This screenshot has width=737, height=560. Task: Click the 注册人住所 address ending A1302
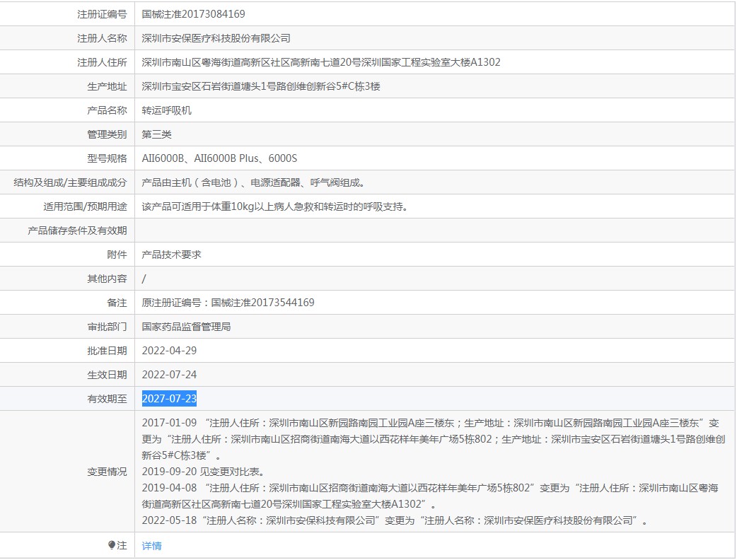pos(321,62)
